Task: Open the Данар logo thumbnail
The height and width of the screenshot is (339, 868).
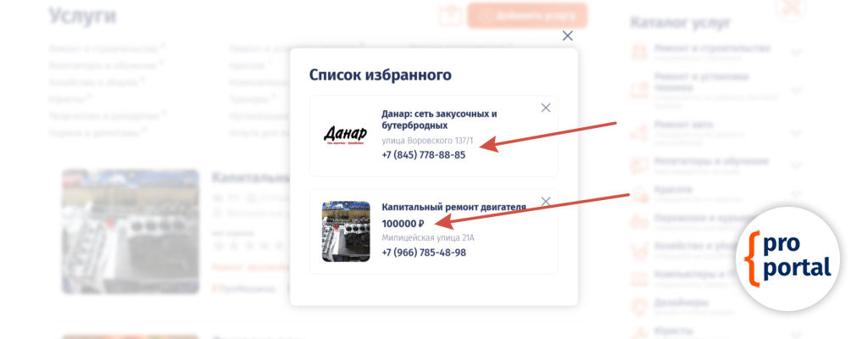Action: 346,136
